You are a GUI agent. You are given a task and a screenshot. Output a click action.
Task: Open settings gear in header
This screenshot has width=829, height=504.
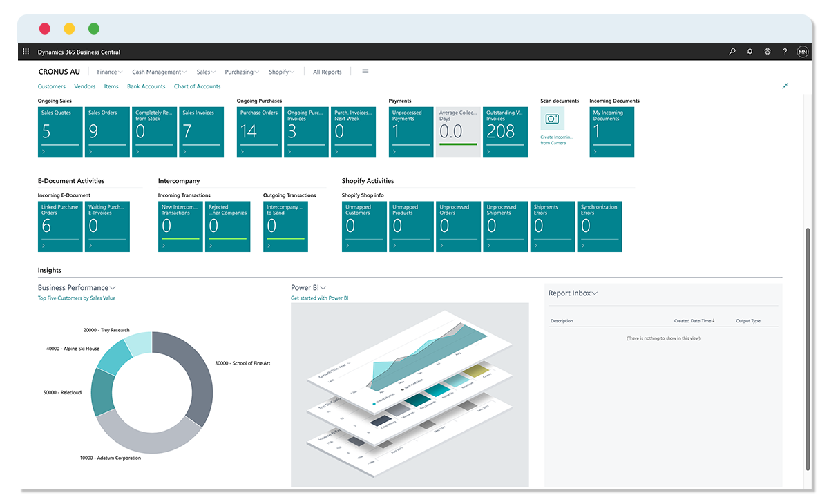click(768, 52)
